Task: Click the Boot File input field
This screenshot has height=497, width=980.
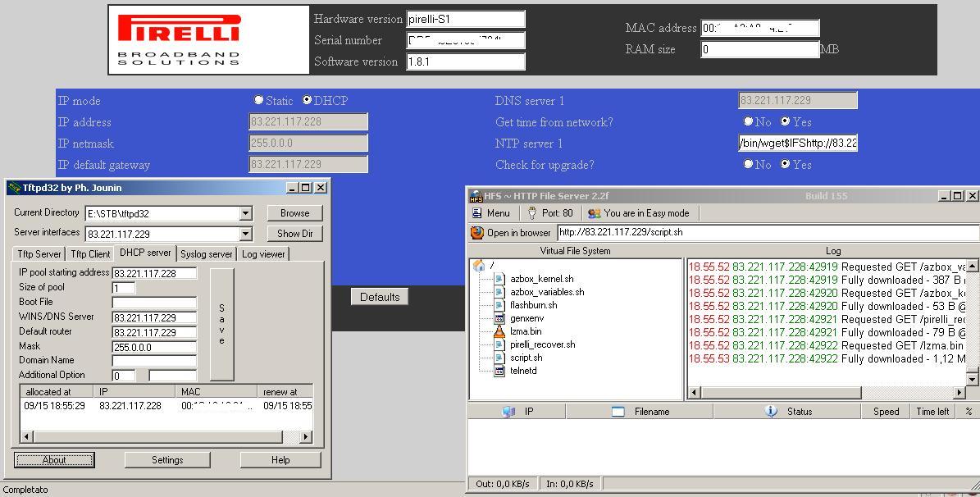Action: click(154, 302)
